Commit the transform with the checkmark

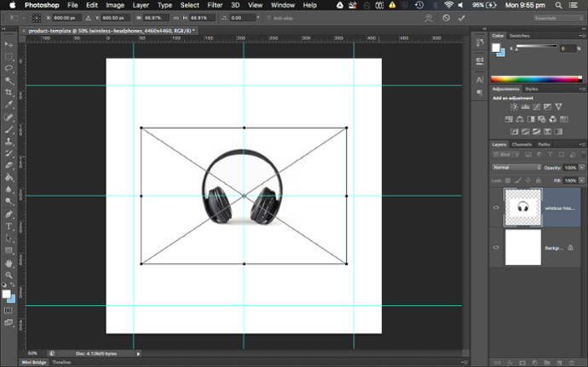461,18
